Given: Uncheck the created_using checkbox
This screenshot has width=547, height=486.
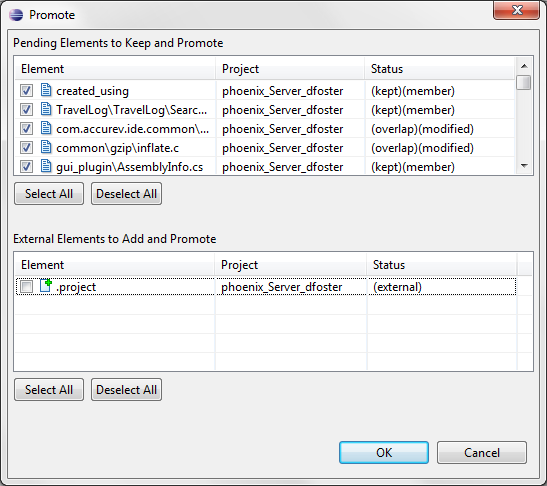Looking at the screenshot, I should 27,91.
